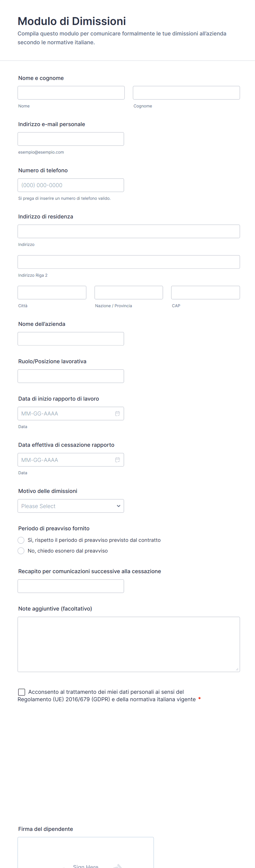This screenshot has width=255, height=868.
Task: Click the Indirizzo Riga 2 field
Action: click(x=129, y=262)
